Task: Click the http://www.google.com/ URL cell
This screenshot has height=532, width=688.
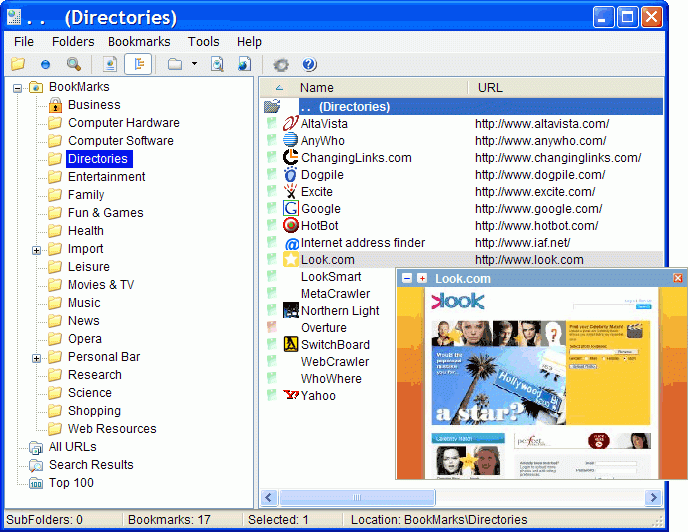Action: point(538,208)
